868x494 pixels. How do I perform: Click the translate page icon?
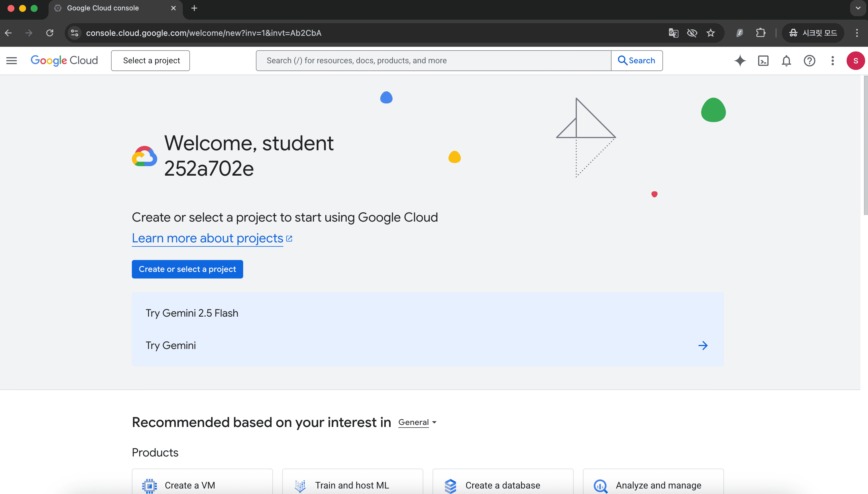click(x=673, y=33)
